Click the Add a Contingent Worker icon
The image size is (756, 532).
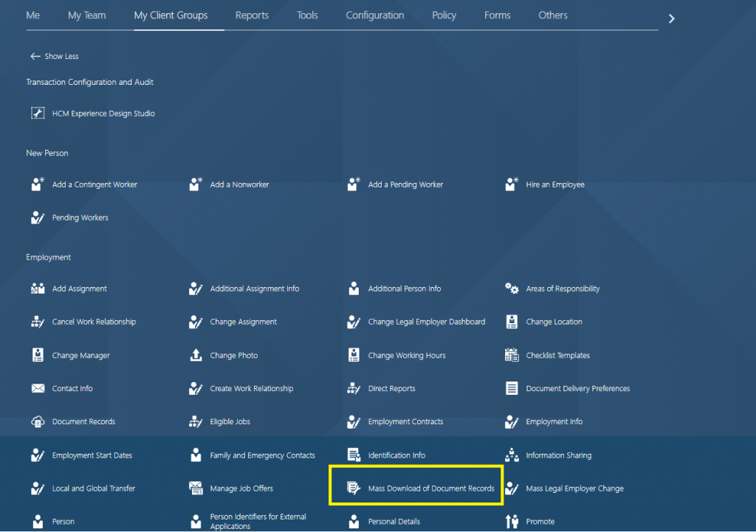point(38,184)
